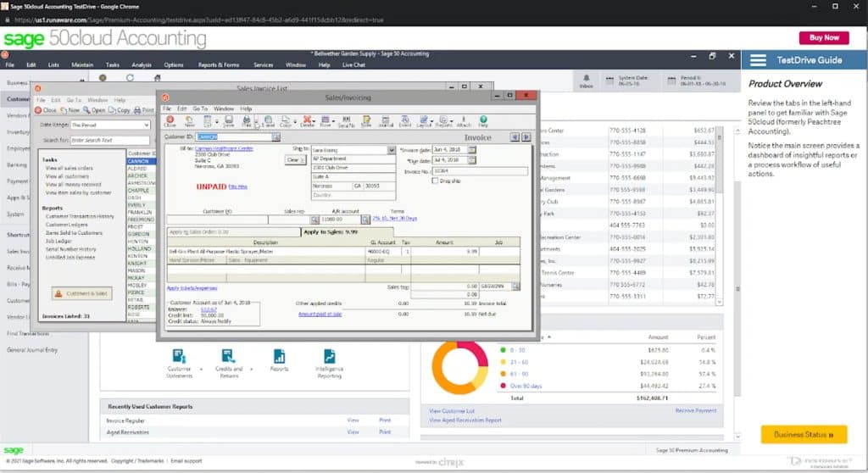The image size is (868, 473).
Task: Open the Date Range dropdown in invoice list
Action: click(146, 125)
